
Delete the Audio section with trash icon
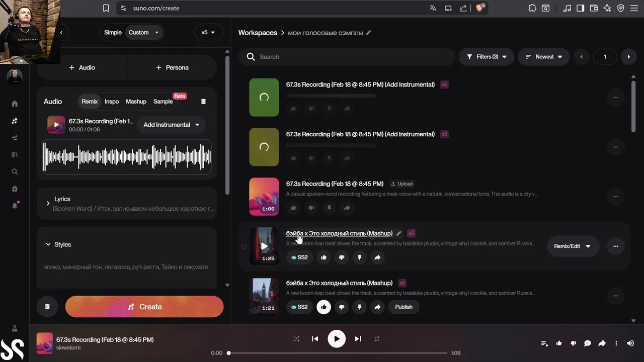(x=203, y=102)
